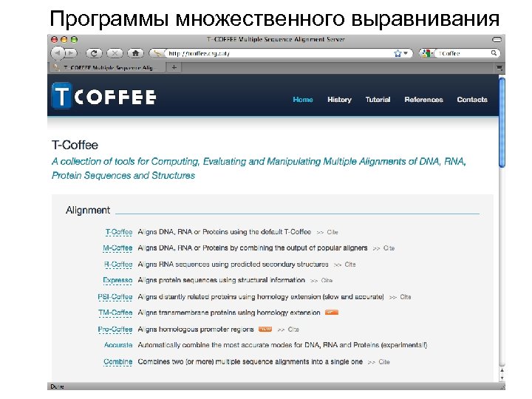
Task: Open the R-Coffee alignment link
Action: point(118,265)
